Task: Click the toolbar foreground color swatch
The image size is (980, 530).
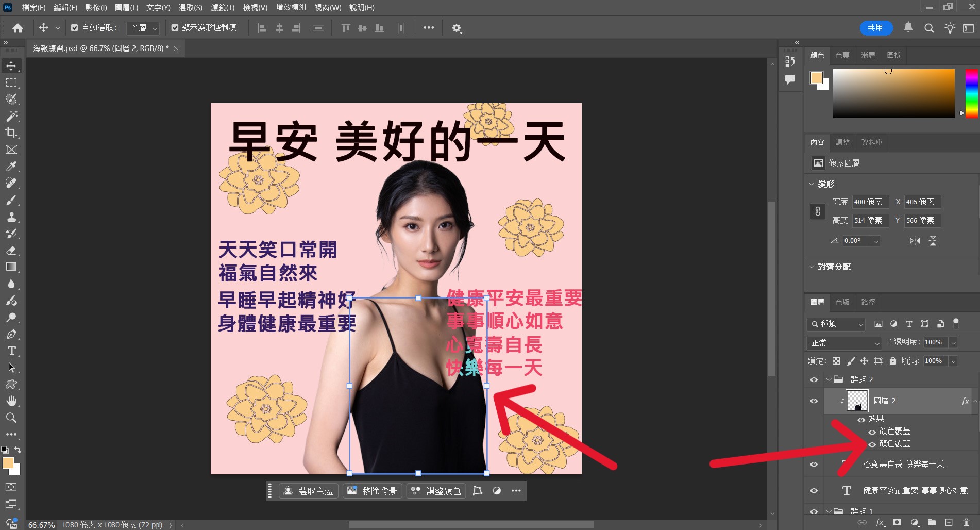Action: coord(8,463)
